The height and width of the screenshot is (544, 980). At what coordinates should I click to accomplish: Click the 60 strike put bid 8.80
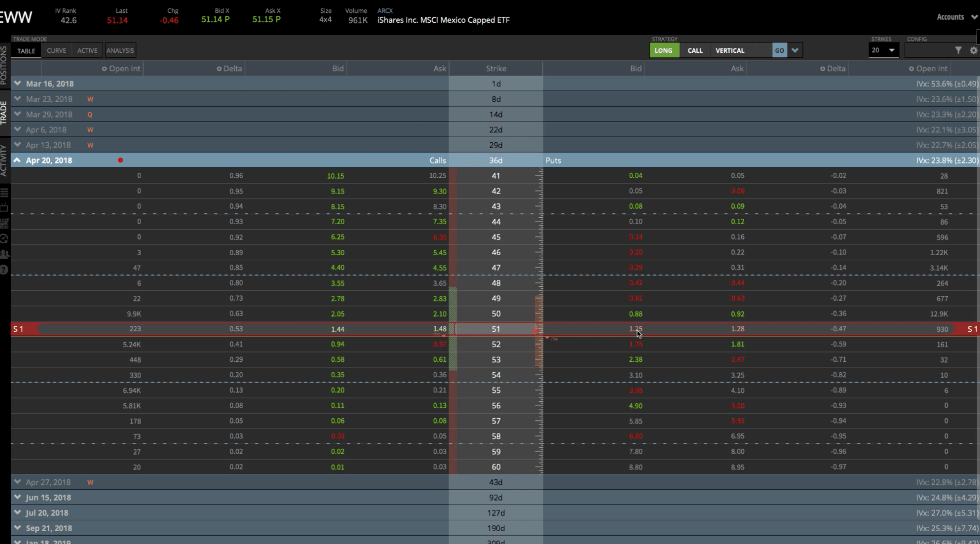(x=636, y=467)
